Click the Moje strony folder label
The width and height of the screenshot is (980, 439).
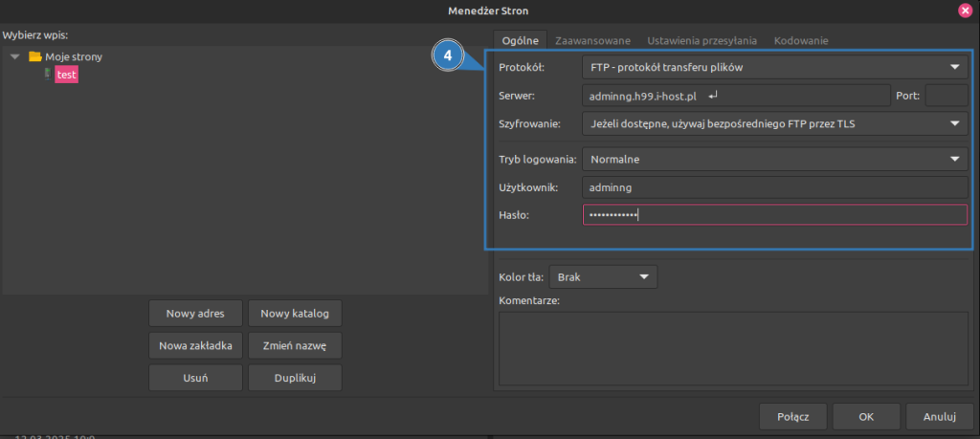click(x=74, y=56)
